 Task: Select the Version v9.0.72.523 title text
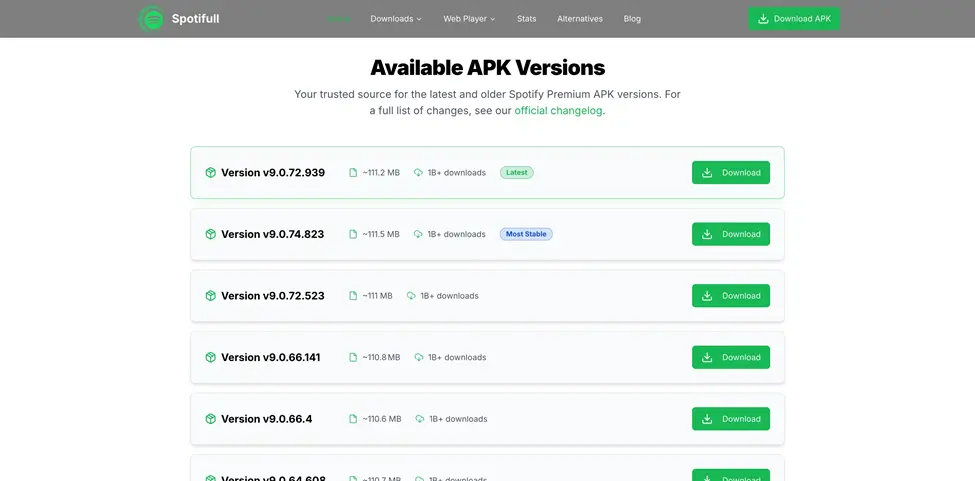273,296
